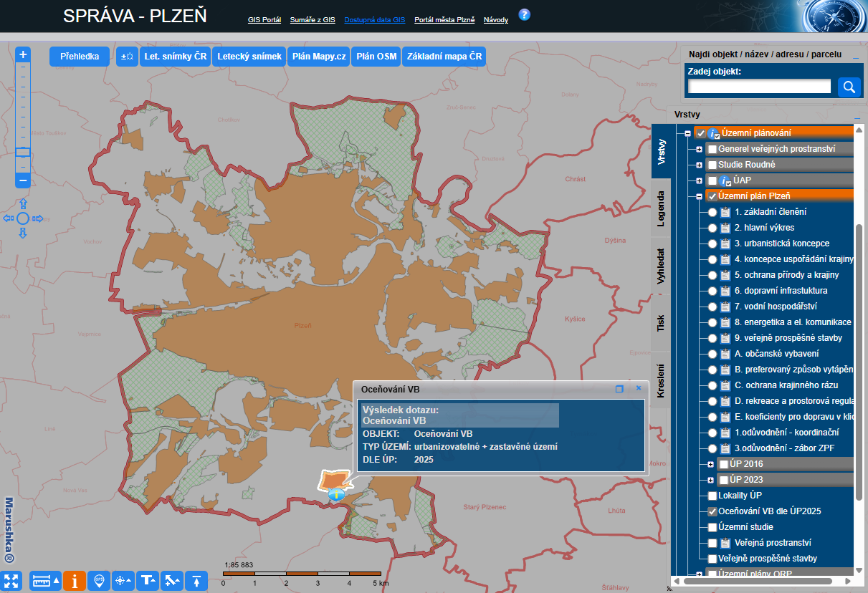Uncheck Oceňování VB dle ÚP2025 layer
The image size is (868, 593).
(x=712, y=511)
